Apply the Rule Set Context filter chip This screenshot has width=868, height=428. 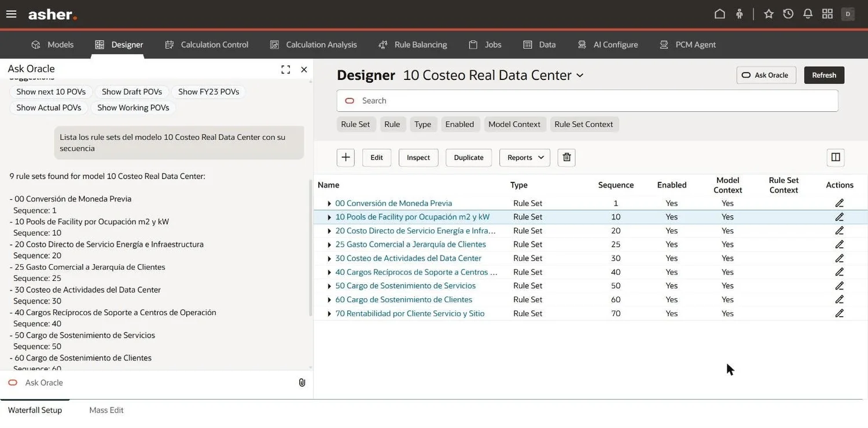click(584, 125)
